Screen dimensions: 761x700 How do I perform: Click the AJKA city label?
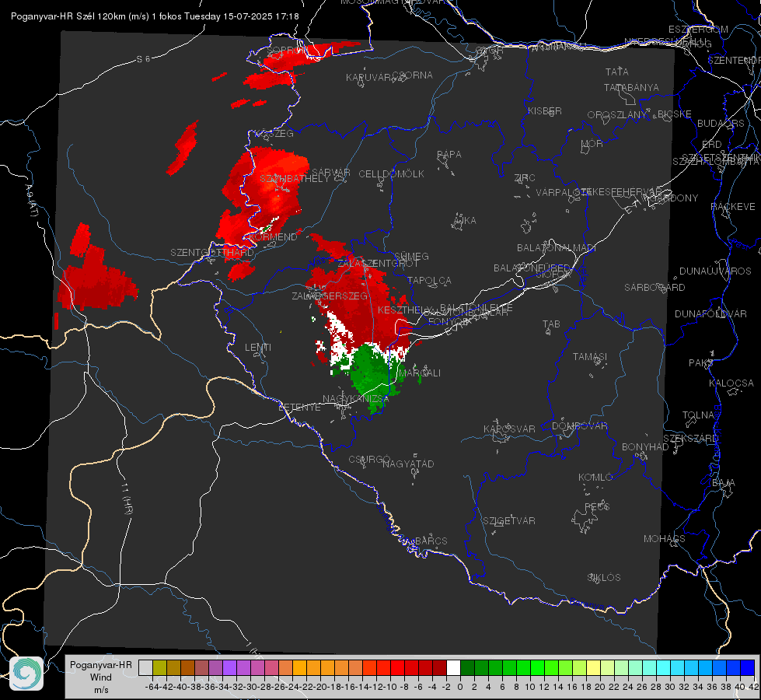point(465,221)
